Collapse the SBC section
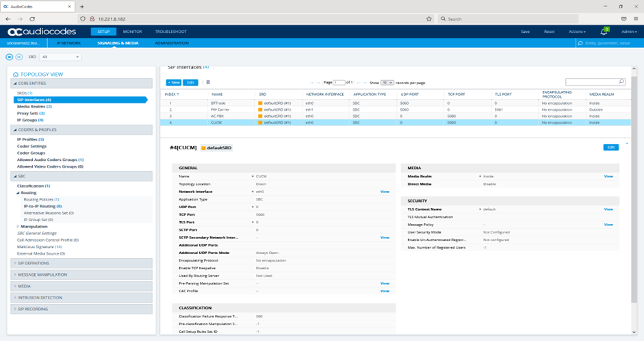This screenshot has width=644, height=341. (x=81, y=176)
